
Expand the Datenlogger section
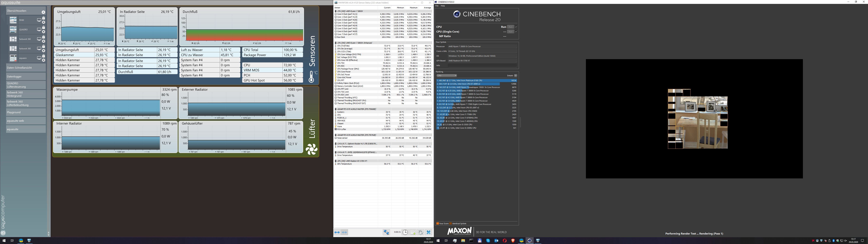click(26, 76)
